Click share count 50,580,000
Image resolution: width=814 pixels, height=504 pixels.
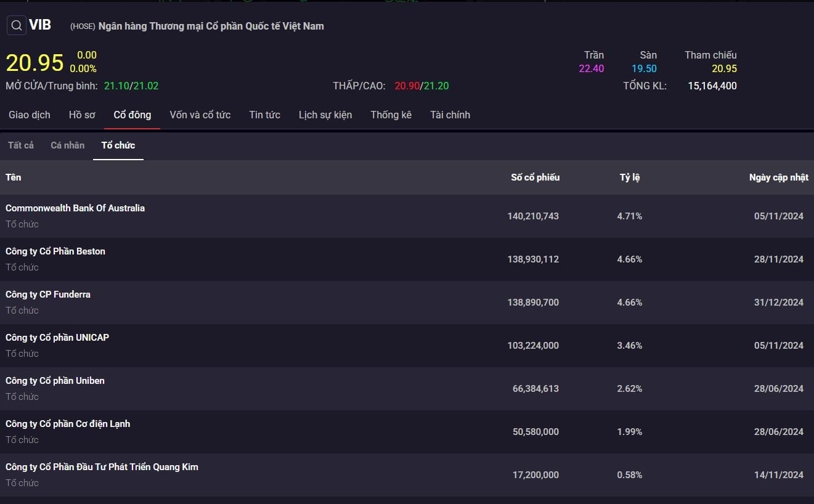click(x=535, y=432)
